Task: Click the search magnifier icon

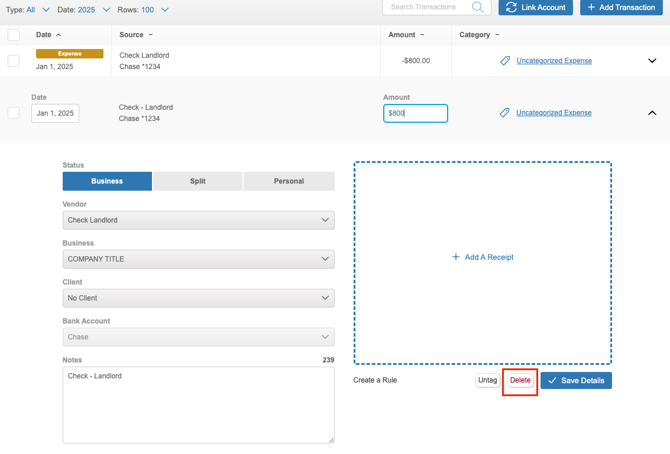Action: 477,7
